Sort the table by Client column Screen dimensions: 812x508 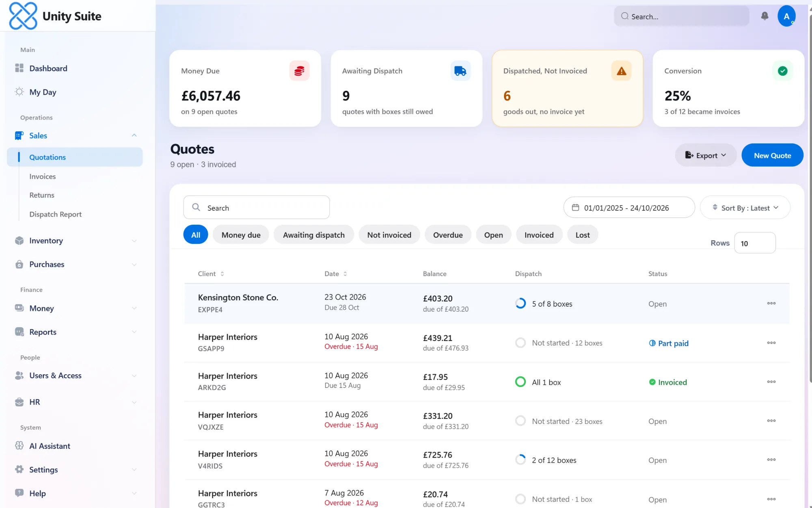pyautogui.click(x=211, y=274)
